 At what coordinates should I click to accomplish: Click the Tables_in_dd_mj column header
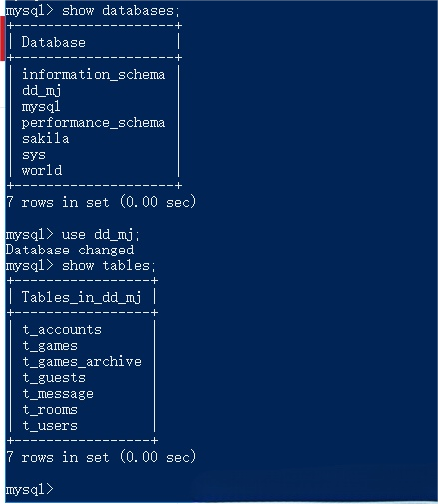pos(82,297)
